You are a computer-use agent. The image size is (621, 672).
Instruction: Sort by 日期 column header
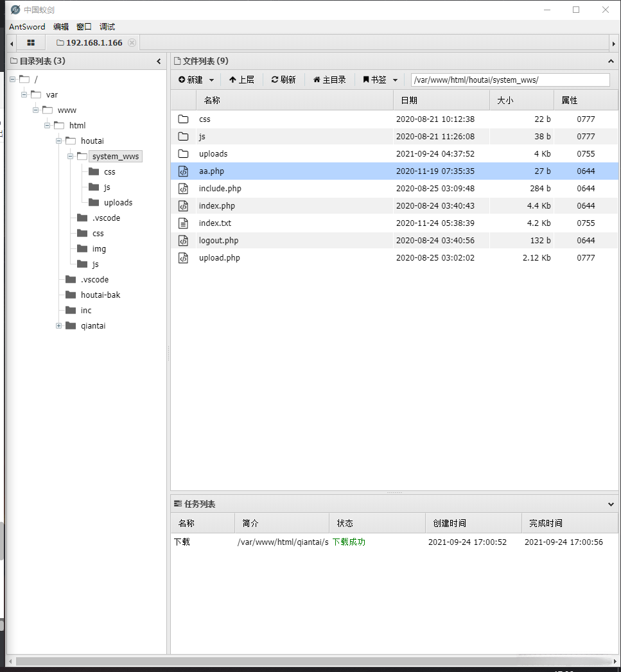[x=441, y=100]
